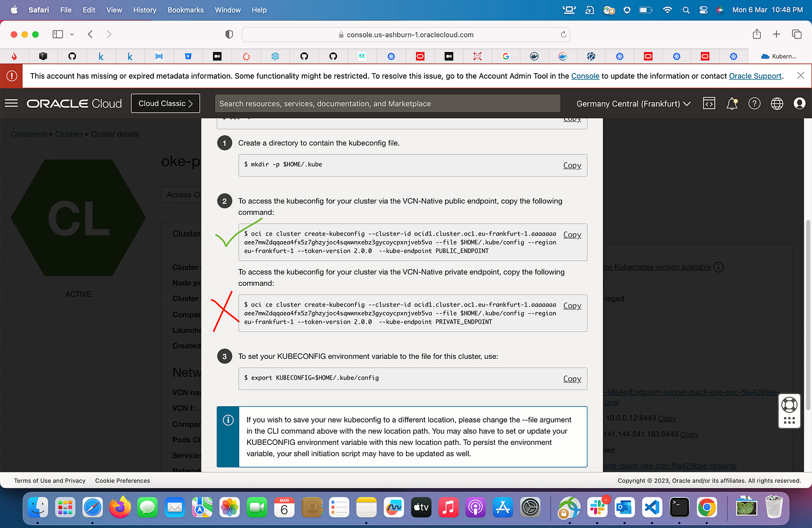Open Spotlight search in the menu bar
The image size is (812, 528).
(x=686, y=10)
